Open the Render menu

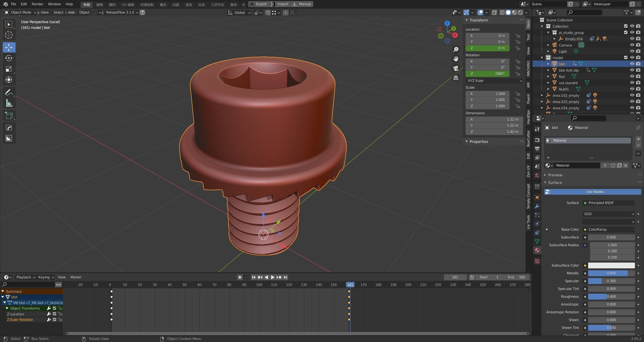(37, 4)
